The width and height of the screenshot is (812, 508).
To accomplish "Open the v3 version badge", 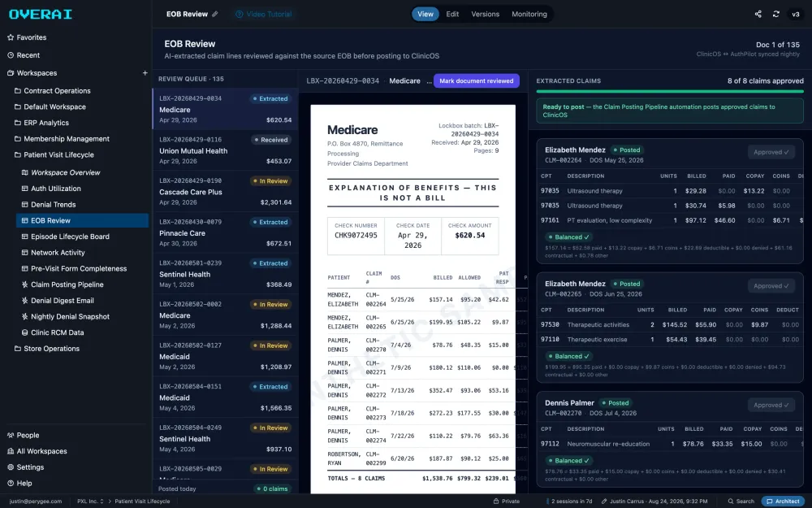I will (x=796, y=14).
